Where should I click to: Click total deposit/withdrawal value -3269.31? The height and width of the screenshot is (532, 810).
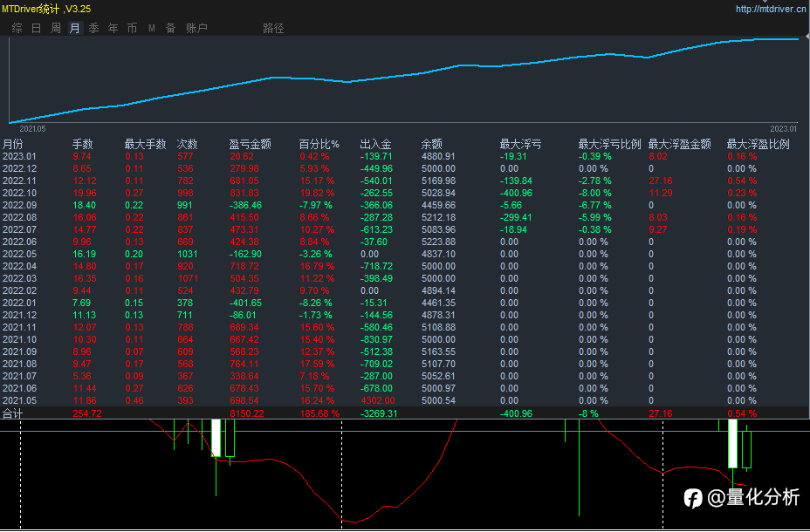[379, 414]
